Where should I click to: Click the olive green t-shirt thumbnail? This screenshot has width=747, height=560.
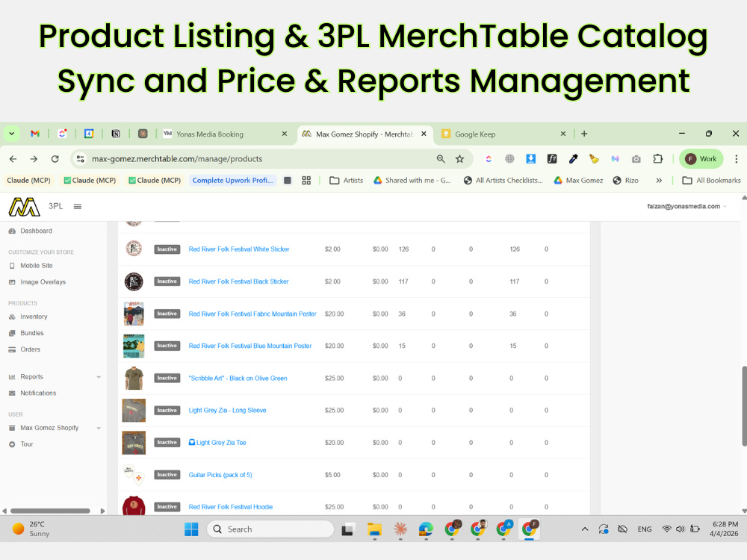134,378
